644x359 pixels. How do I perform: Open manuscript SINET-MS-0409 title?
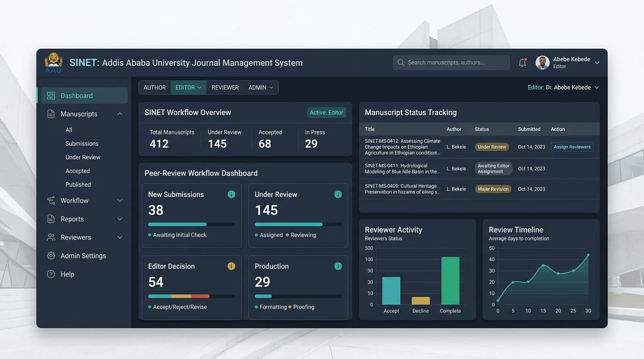(402, 189)
